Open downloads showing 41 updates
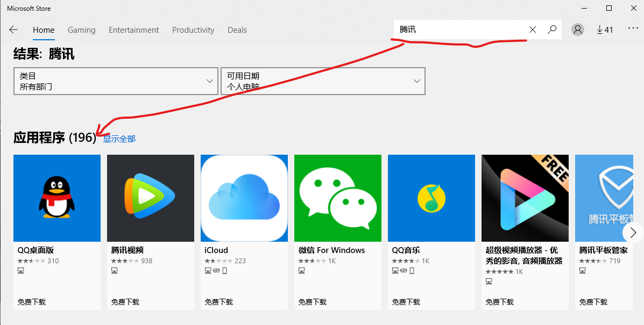The width and height of the screenshot is (644, 325). [605, 30]
